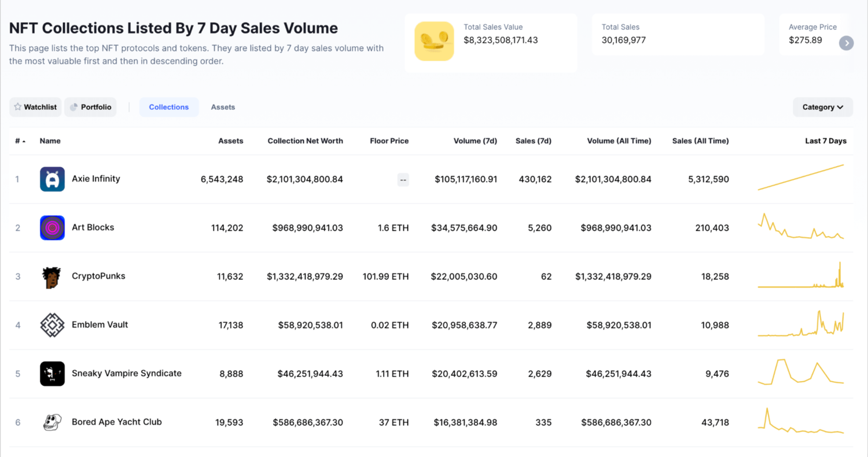Open the Axie Infinity collection logo
This screenshot has height=457, width=868.
[52, 179]
